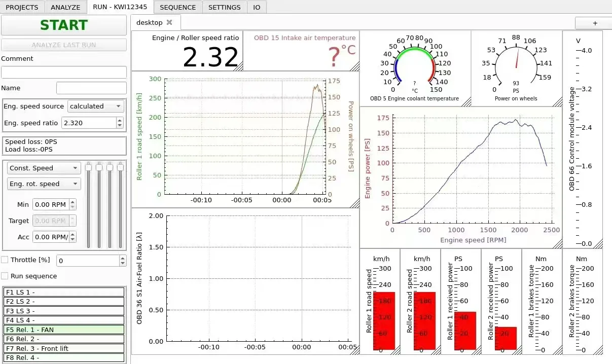Click the Roller 2 received power bar

506,338
